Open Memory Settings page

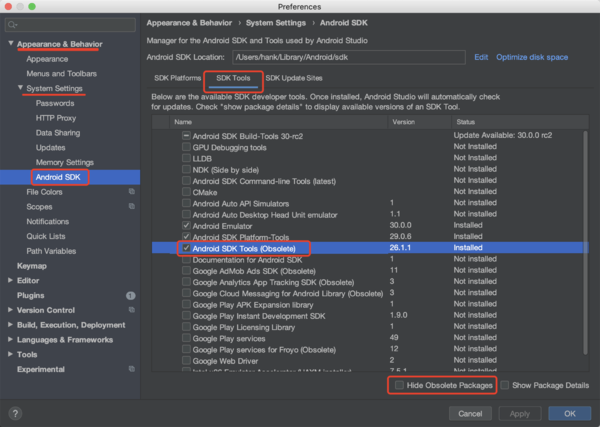[x=65, y=162]
